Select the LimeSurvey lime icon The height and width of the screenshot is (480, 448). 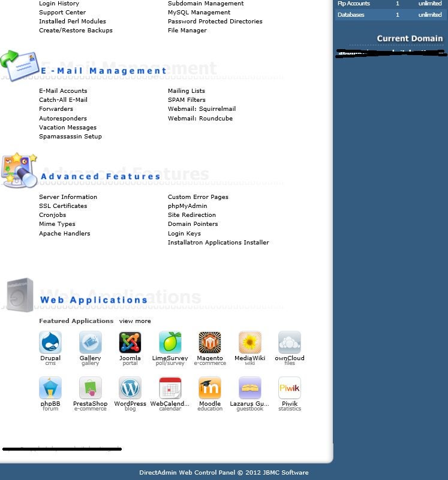[170, 342]
